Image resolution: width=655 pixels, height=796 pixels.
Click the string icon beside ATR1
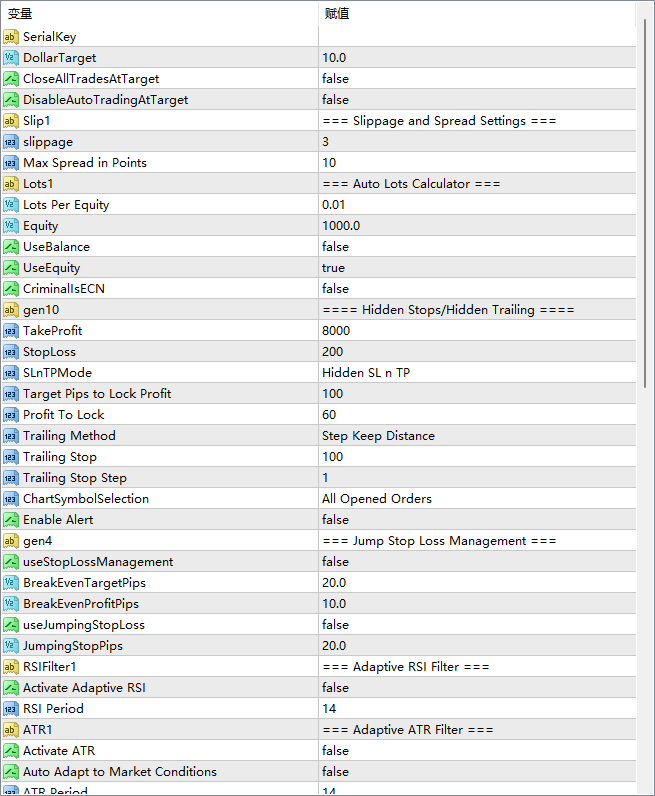click(11, 730)
